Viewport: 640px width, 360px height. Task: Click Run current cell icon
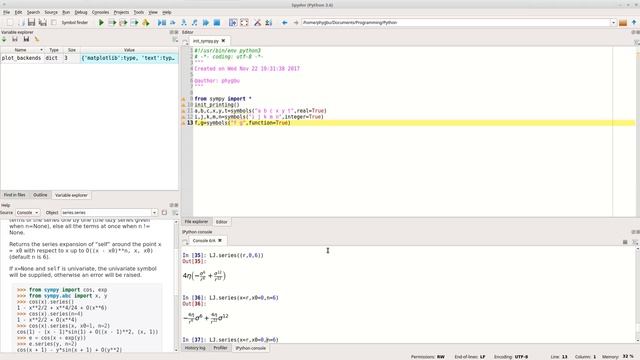[x=112, y=23]
